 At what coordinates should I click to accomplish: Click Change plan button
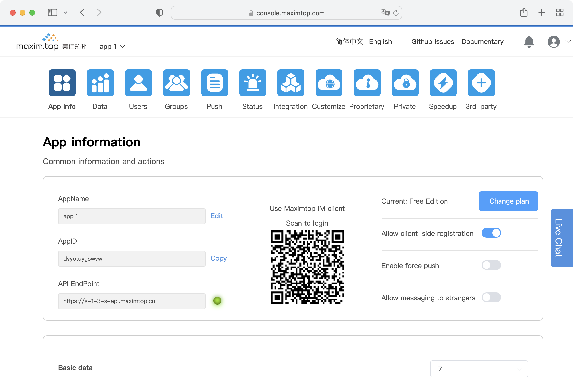pos(508,201)
